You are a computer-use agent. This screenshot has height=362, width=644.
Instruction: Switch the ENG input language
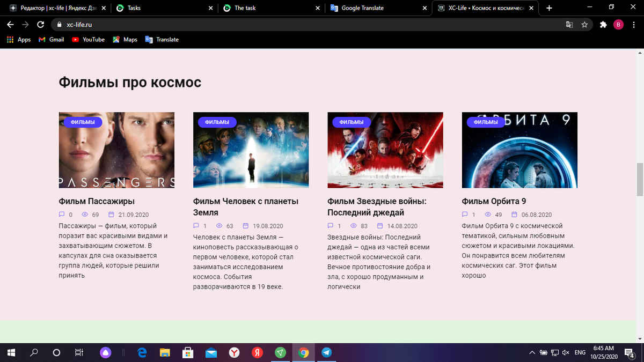580,352
